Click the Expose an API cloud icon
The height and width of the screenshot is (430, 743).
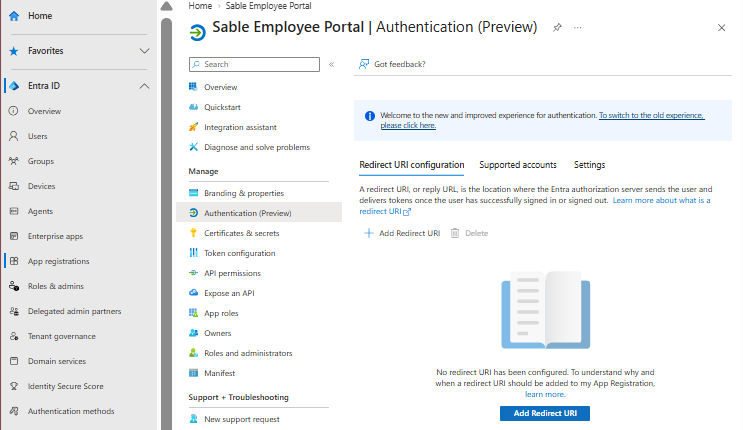point(193,293)
